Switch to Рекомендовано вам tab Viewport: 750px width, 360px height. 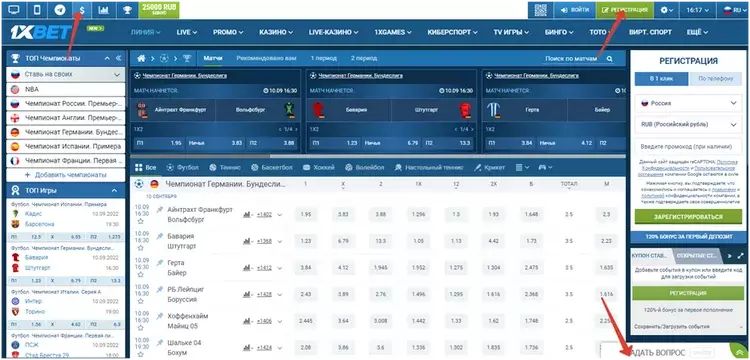coord(266,58)
